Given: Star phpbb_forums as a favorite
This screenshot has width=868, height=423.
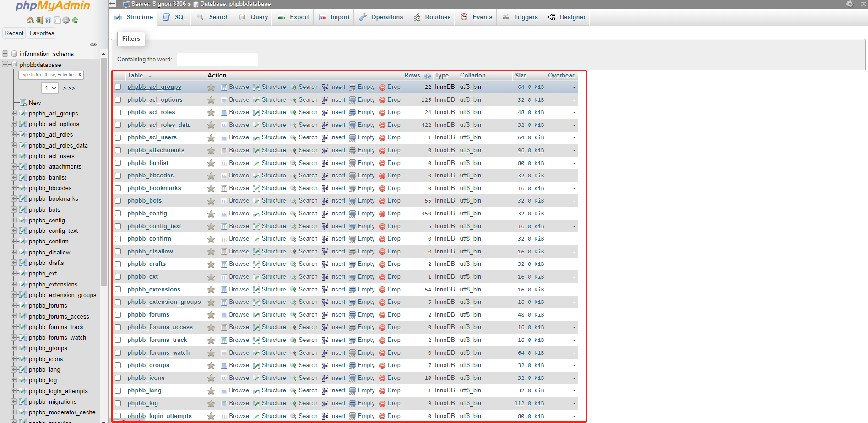Looking at the screenshot, I should (x=211, y=315).
